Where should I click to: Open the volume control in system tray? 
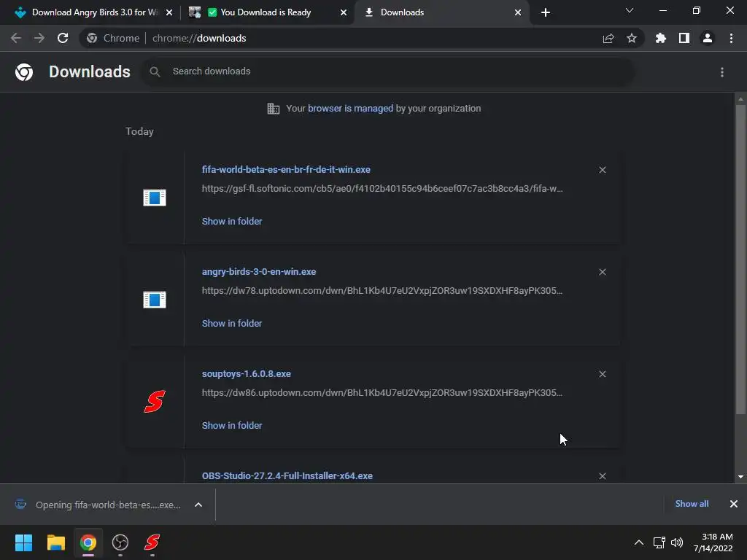pos(676,542)
